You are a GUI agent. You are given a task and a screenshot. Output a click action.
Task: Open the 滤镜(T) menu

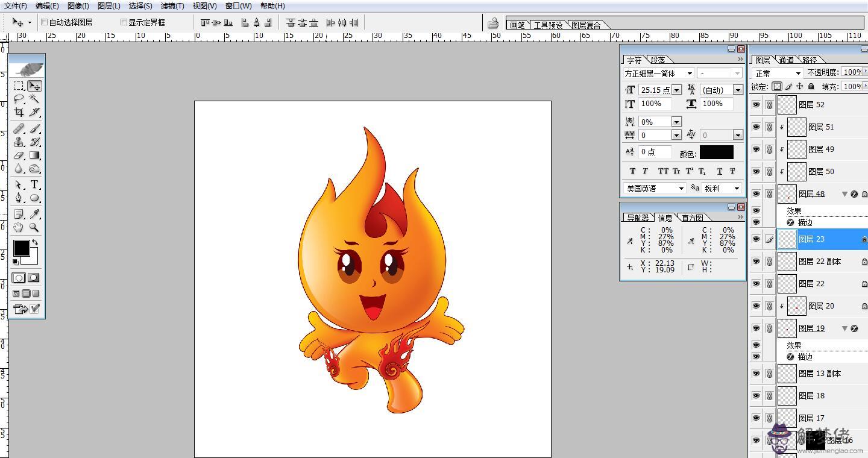point(172,6)
